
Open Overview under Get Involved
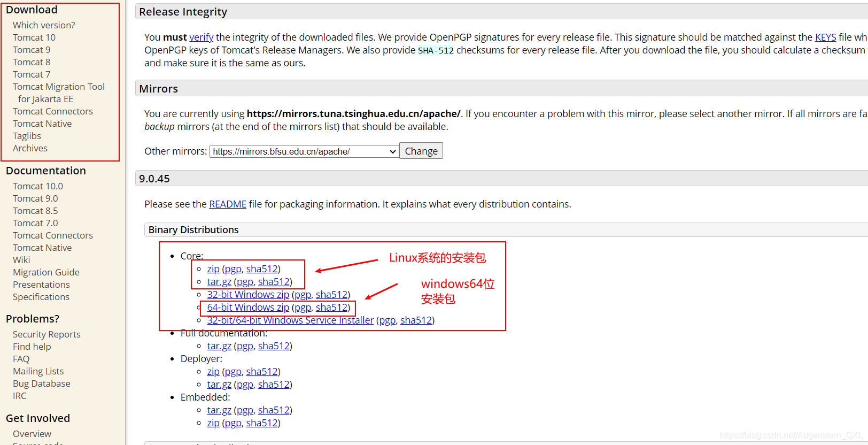(x=32, y=434)
